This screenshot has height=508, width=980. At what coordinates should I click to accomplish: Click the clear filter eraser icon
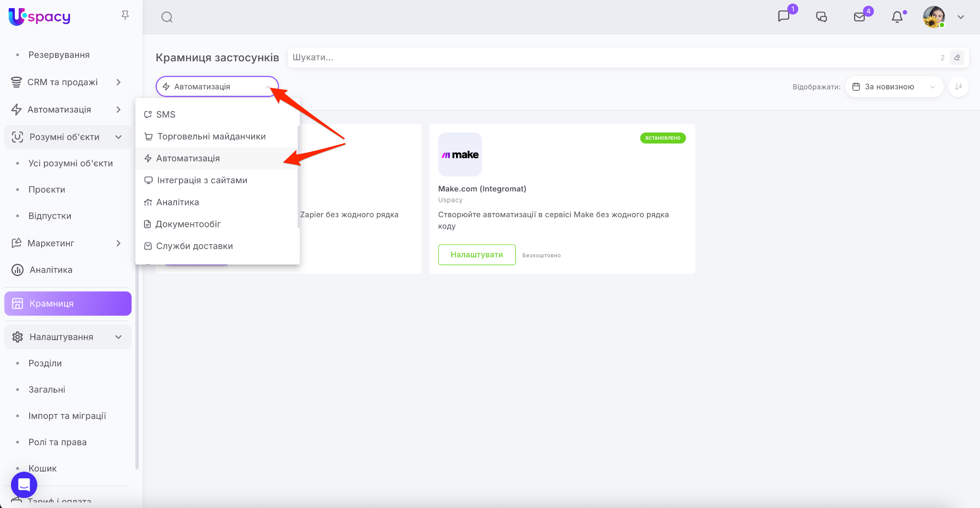[x=957, y=57]
